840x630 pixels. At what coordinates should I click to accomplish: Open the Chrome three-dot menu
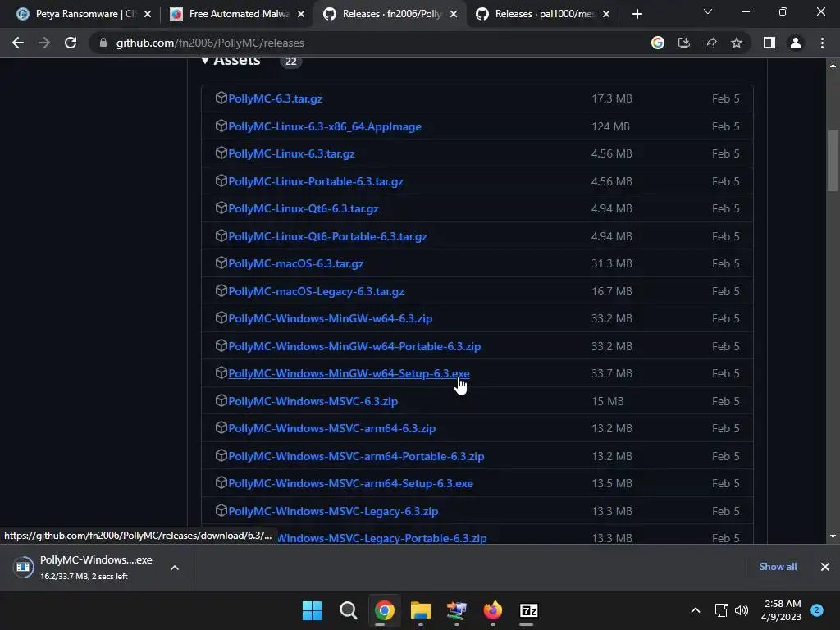point(822,43)
